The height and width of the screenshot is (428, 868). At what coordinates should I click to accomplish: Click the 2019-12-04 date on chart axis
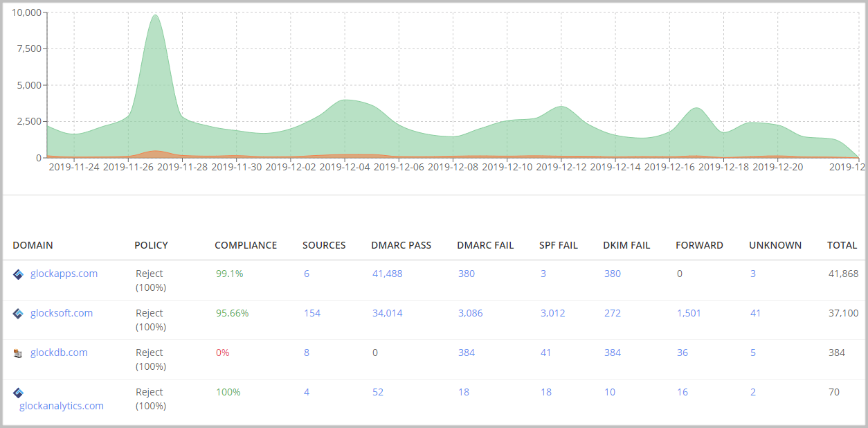tap(344, 167)
